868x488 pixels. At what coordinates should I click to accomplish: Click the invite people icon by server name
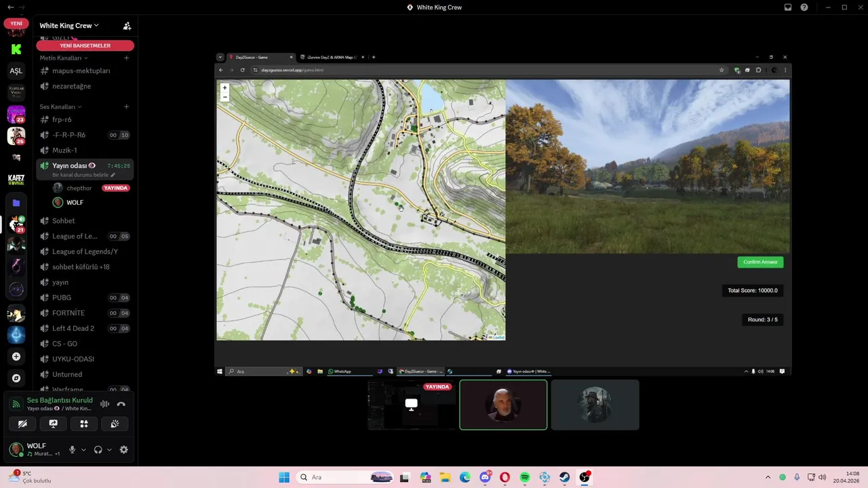point(127,26)
